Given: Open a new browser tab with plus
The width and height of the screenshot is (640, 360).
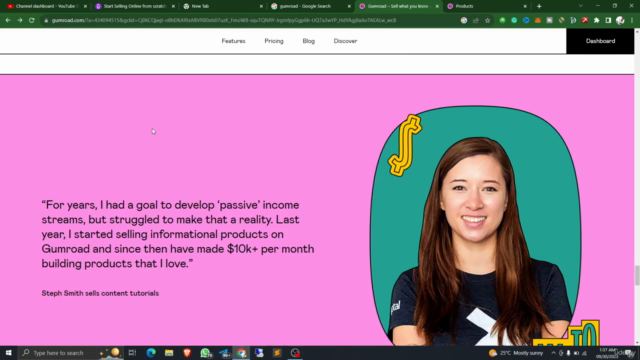Looking at the screenshot, I should [539, 6].
